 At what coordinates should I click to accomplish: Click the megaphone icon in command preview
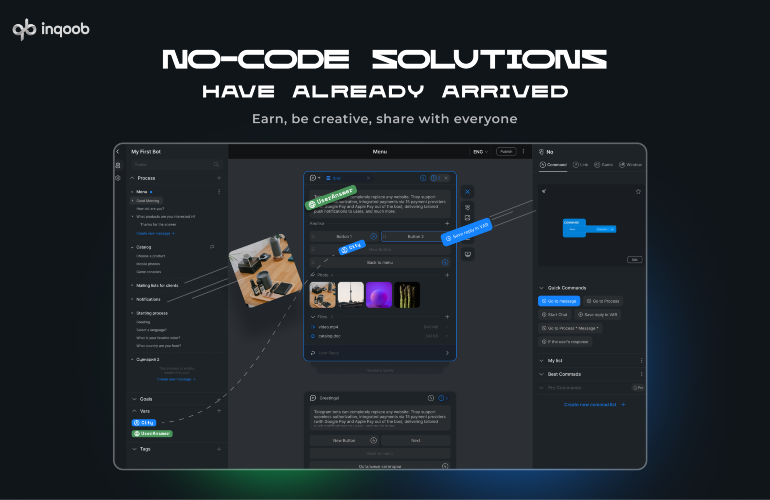(x=544, y=191)
